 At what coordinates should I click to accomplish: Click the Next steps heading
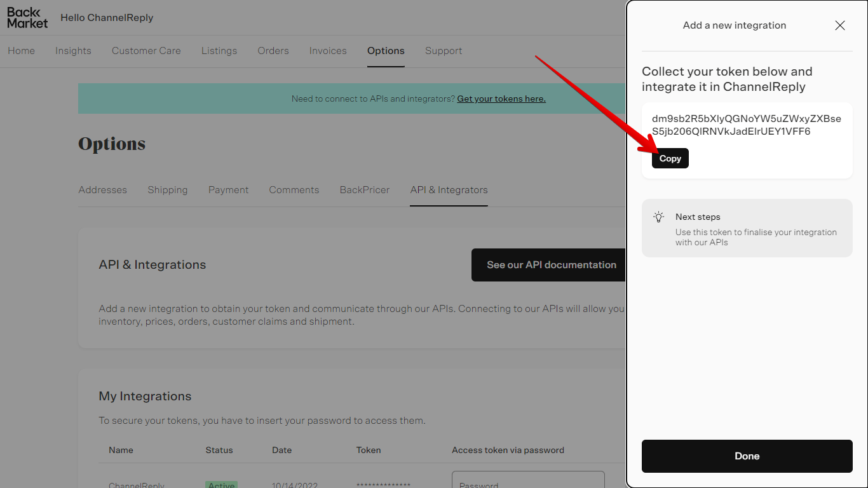pyautogui.click(x=698, y=217)
